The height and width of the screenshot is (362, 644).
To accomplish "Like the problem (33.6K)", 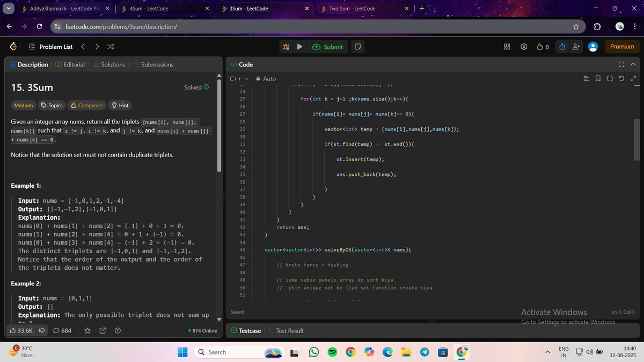I will (21, 330).
